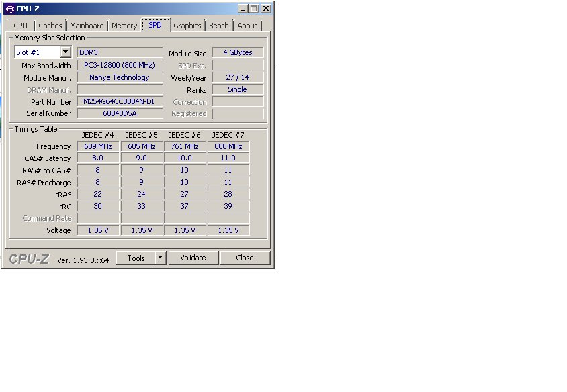Image resolution: width=567 pixels, height=392 pixels.
Task: Switch to the Caches tab
Action: point(50,26)
